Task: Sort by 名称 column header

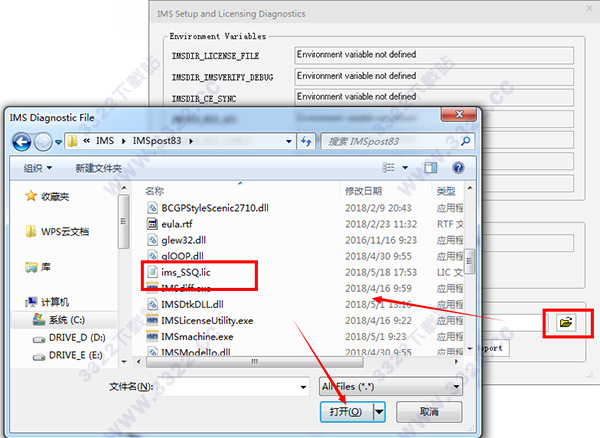Action: [155, 191]
